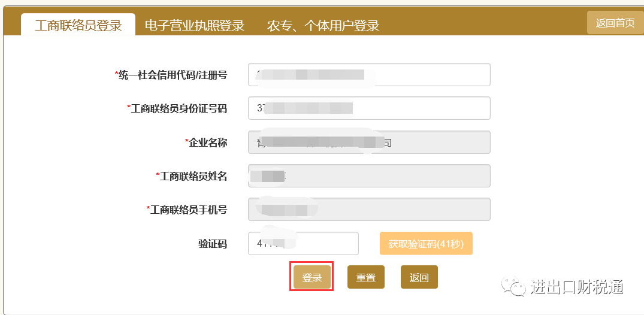Image resolution: width=644 pixels, height=315 pixels.
Task: Click the 统一社会信用代码/注册号 label
Action: (x=172, y=75)
